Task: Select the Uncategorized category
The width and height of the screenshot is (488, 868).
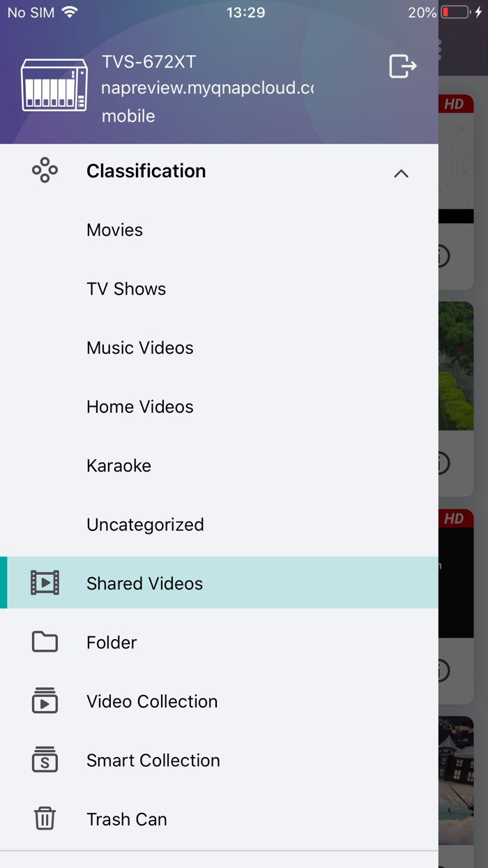Action: [x=144, y=524]
